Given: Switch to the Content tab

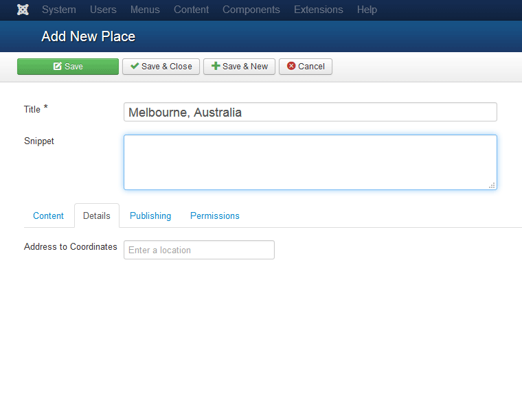Looking at the screenshot, I should click(x=48, y=215).
